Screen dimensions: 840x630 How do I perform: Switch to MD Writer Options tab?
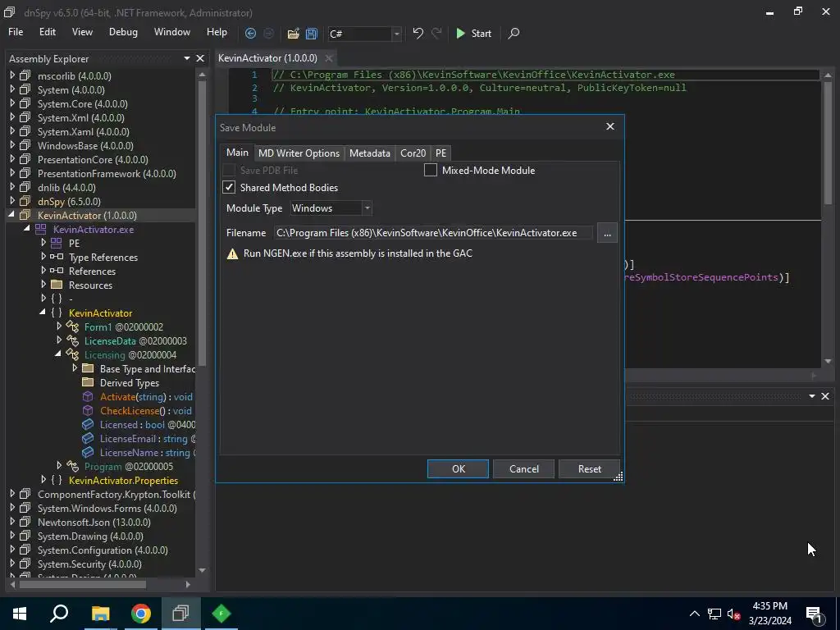pos(299,153)
